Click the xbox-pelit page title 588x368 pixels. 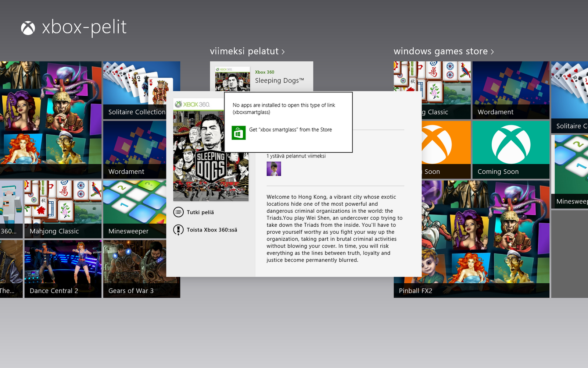[84, 28]
